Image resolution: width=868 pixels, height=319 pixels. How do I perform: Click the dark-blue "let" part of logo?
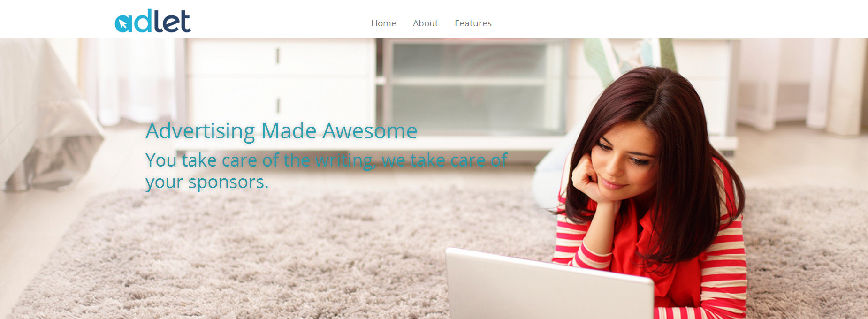(x=172, y=21)
